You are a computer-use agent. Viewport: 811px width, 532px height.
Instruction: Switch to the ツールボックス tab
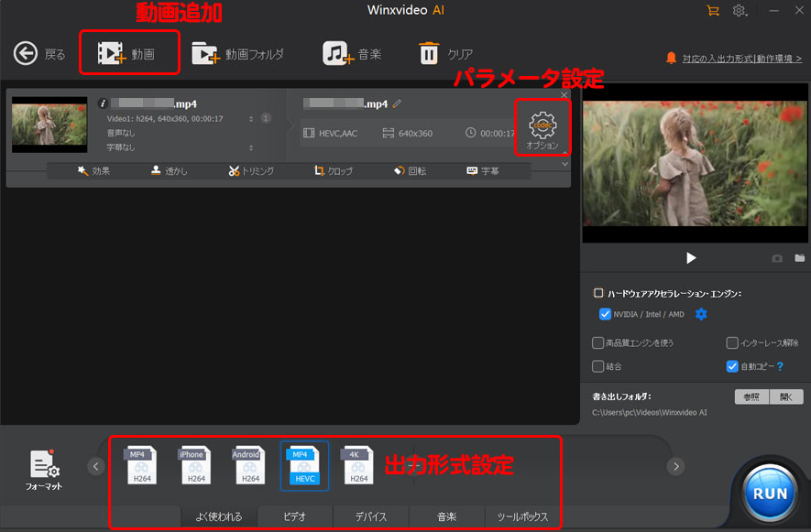point(522,516)
